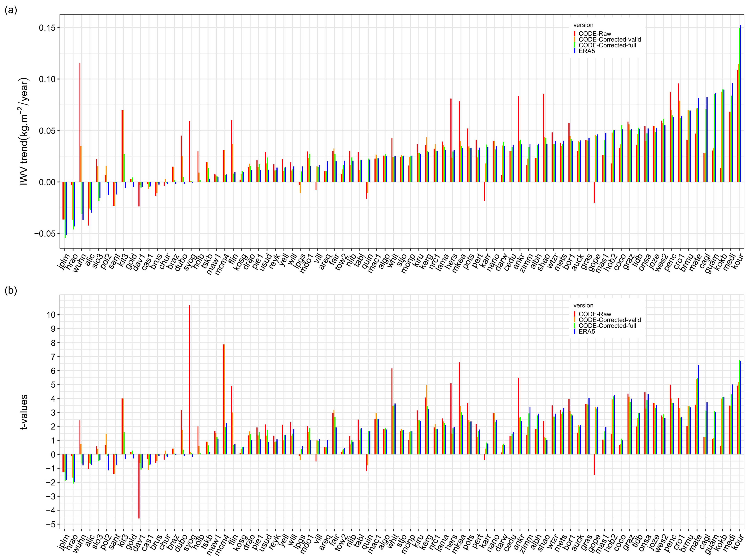The image size is (750, 560).
Task: Click the "version" legend title in panel (a)
Action: (x=583, y=25)
